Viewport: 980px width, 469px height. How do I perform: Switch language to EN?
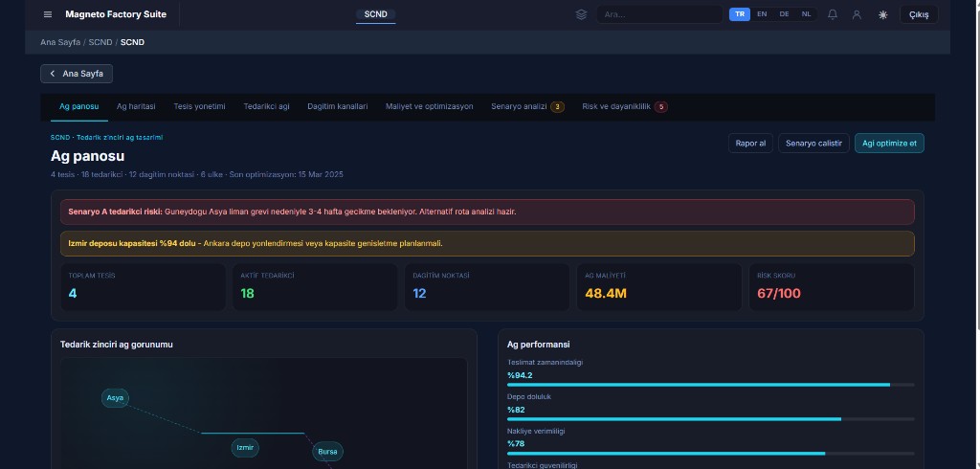pyautogui.click(x=762, y=14)
